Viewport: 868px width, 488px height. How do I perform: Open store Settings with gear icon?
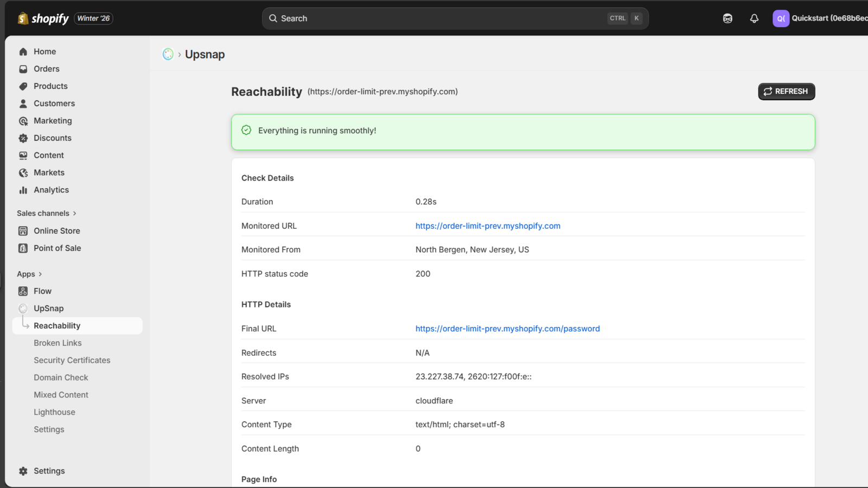49,471
